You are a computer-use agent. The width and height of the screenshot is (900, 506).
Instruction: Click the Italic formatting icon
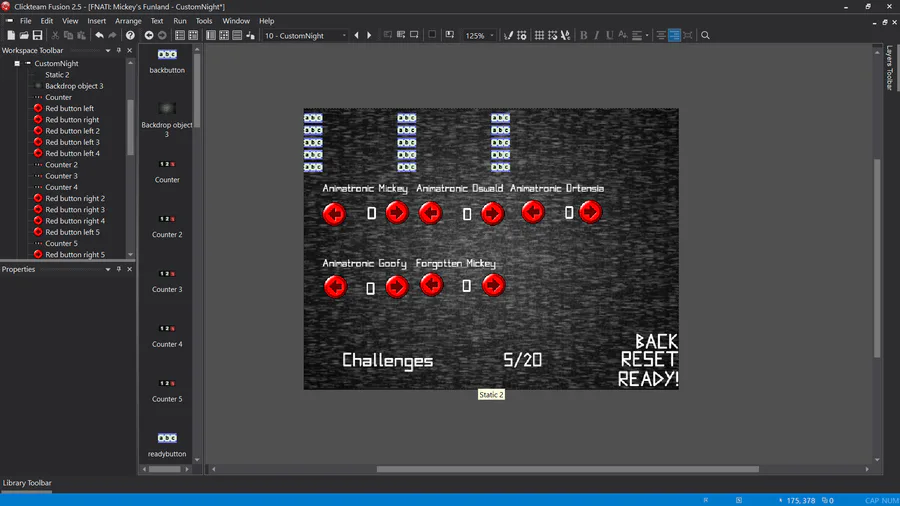(x=596, y=36)
